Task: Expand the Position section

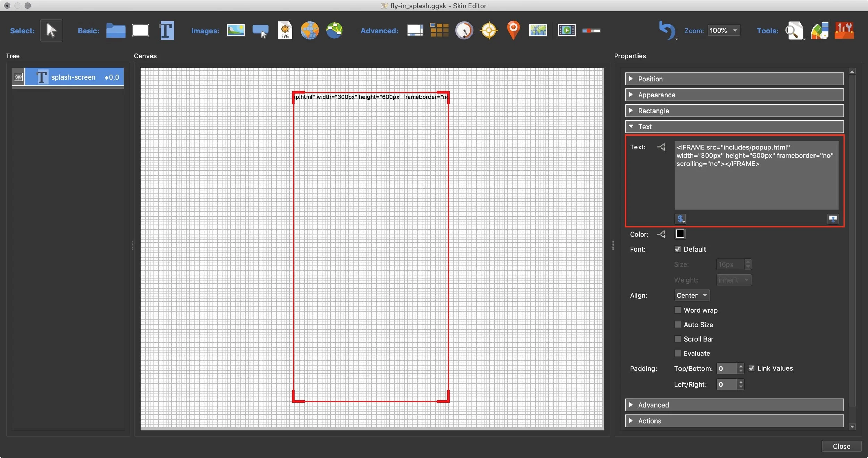Action: (734, 79)
